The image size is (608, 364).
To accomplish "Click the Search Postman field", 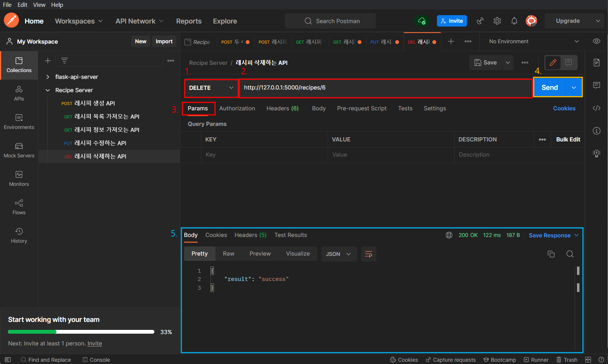I will 330,21.
